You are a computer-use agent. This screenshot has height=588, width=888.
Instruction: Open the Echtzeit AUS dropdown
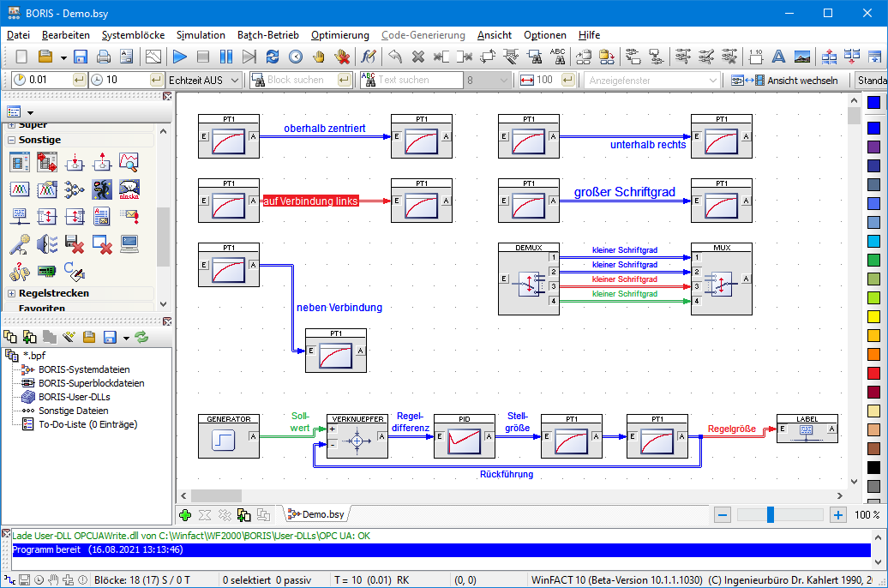point(235,81)
